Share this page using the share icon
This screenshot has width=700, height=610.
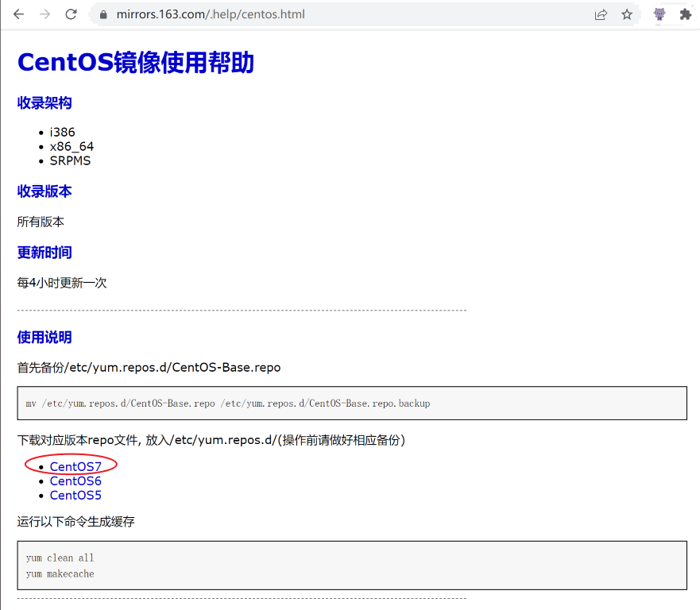point(601,14)
